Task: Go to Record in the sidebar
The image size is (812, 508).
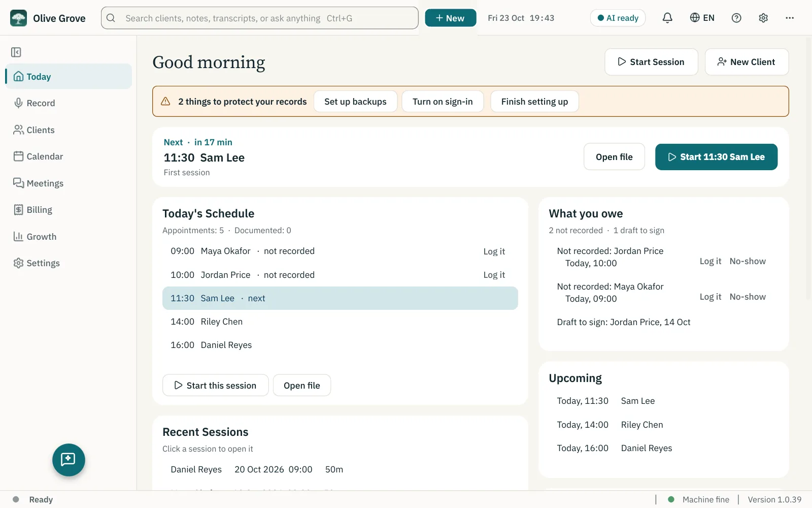Action: click(x=69, y=103)
